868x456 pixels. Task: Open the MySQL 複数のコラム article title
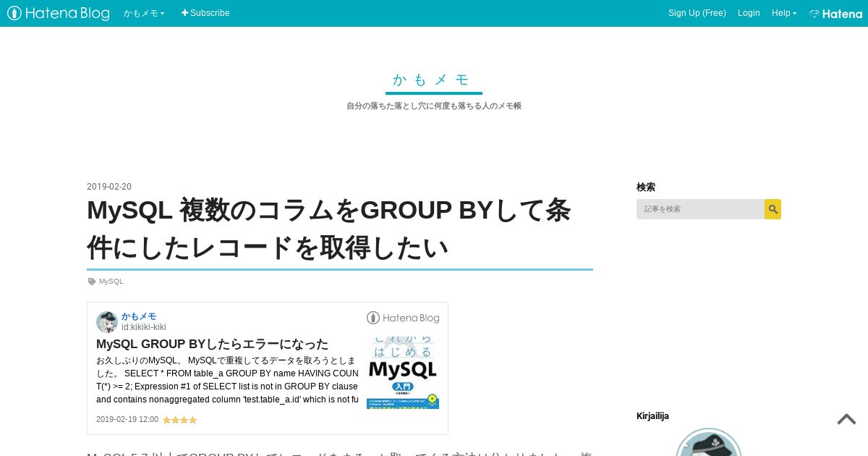pos(329,229)
